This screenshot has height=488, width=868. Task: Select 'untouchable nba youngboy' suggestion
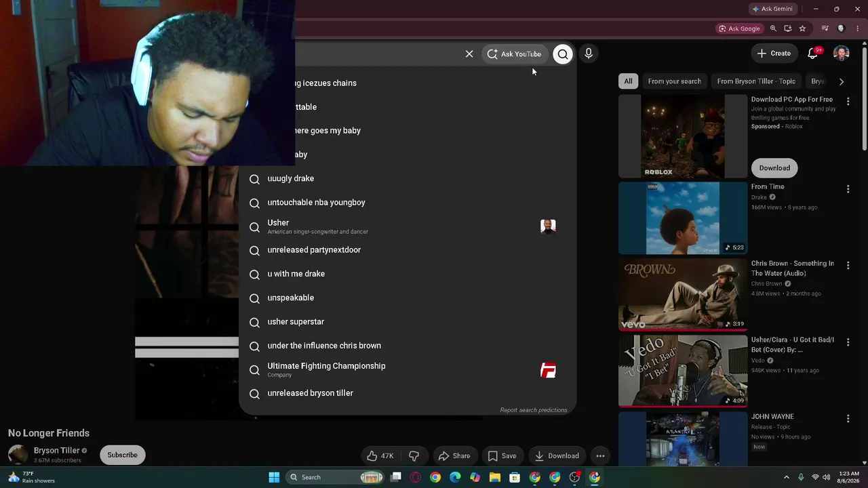[408, 203]
